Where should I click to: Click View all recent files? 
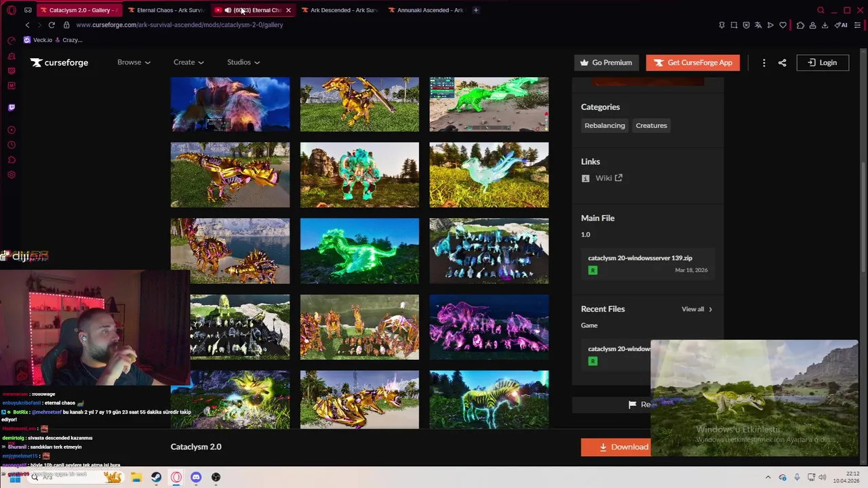tap(696, 309)
